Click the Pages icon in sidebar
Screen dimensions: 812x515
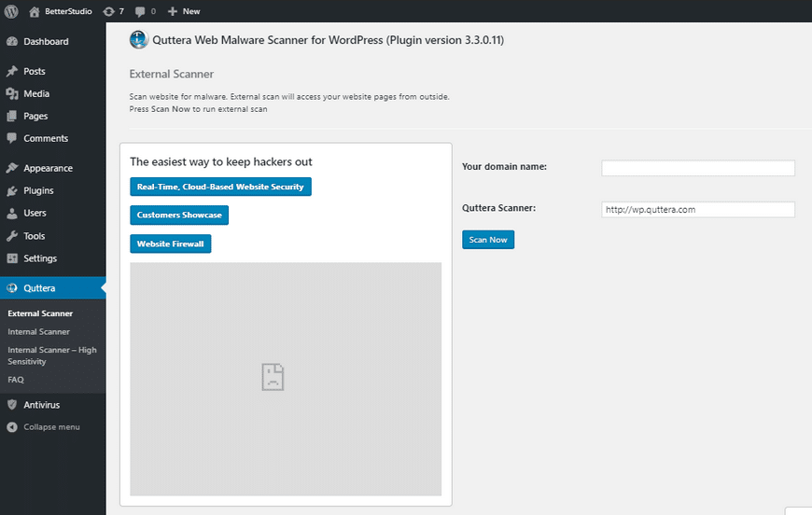(x=12, y=116)
